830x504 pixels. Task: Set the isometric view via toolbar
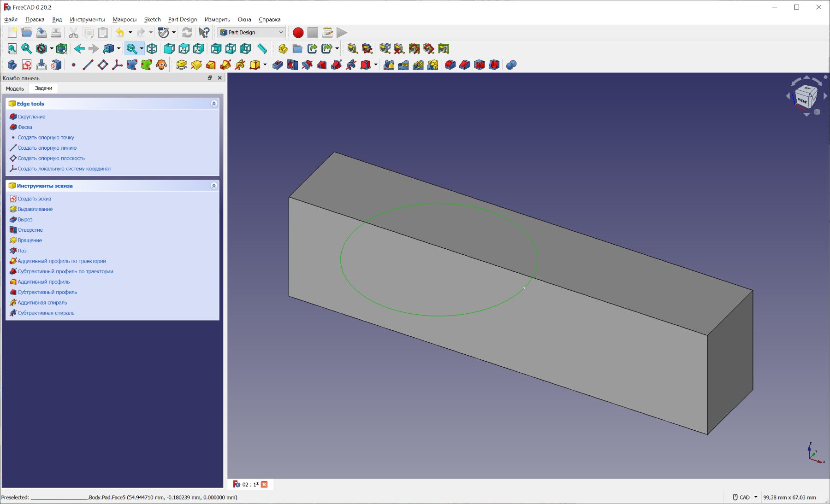click(x=152, y=49)
